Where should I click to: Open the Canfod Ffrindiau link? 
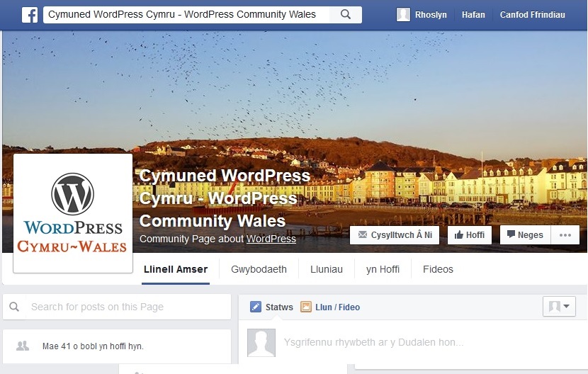click(x=532, y=15)
